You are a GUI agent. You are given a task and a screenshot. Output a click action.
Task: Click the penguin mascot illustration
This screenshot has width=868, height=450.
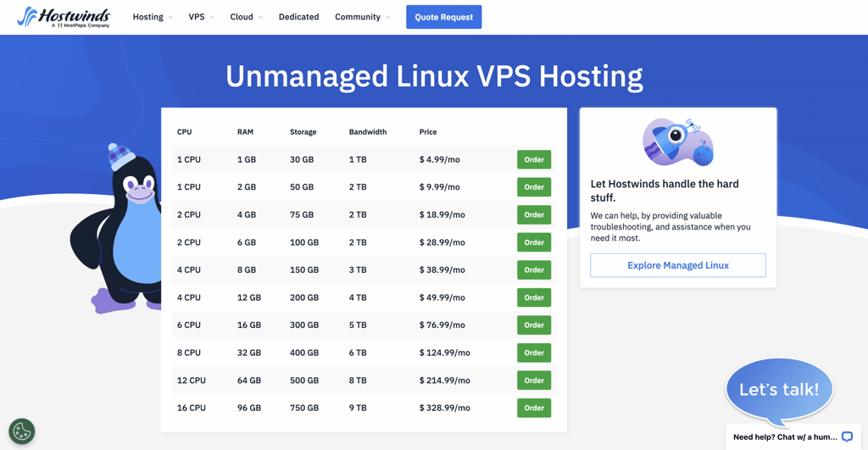click(116, 227)
